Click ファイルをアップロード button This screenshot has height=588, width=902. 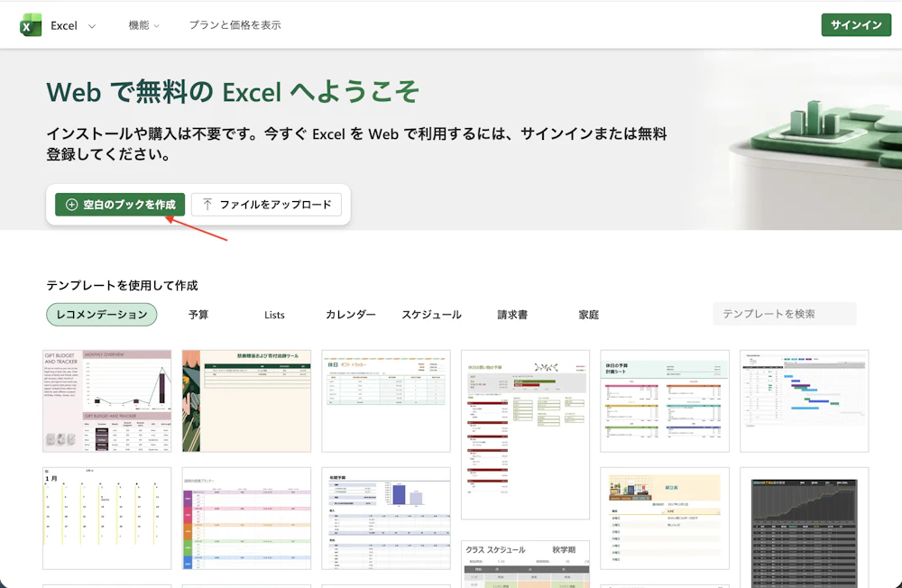[266, 204]
